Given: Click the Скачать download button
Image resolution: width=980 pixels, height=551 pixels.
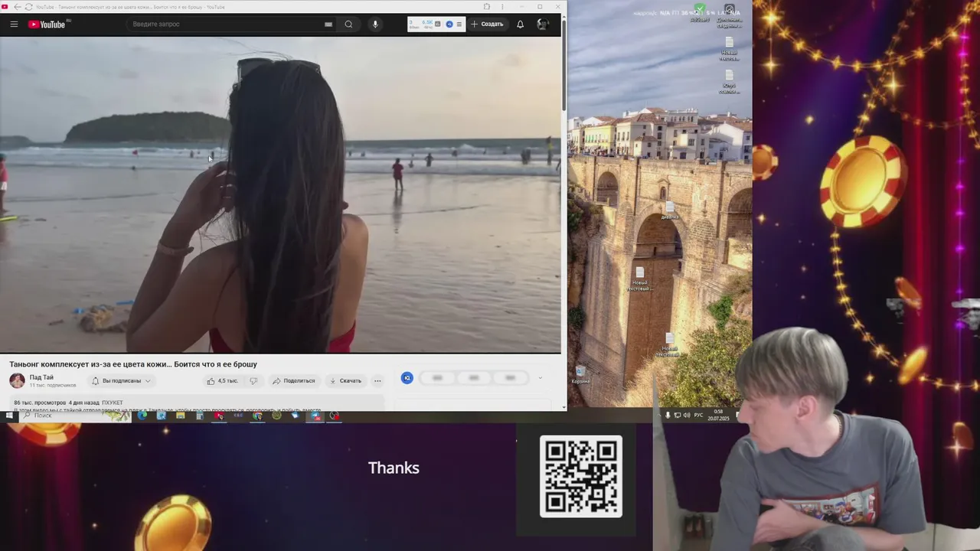Looking at the screenshot, I should pyautogui.click(x=345, y=380).
